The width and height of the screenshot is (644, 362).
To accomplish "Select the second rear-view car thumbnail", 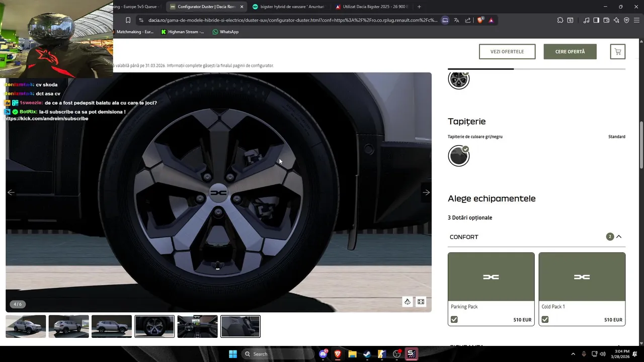I will 69,326.
